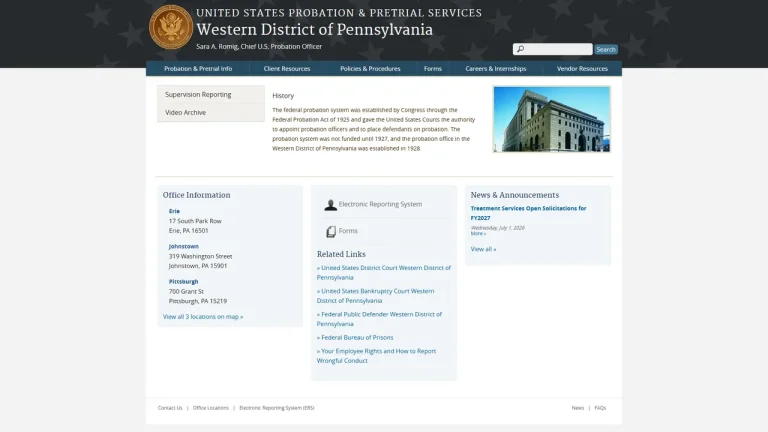This screenshot has height=432, width=768.
Task: Click More under the announcement
Action: 478,234
